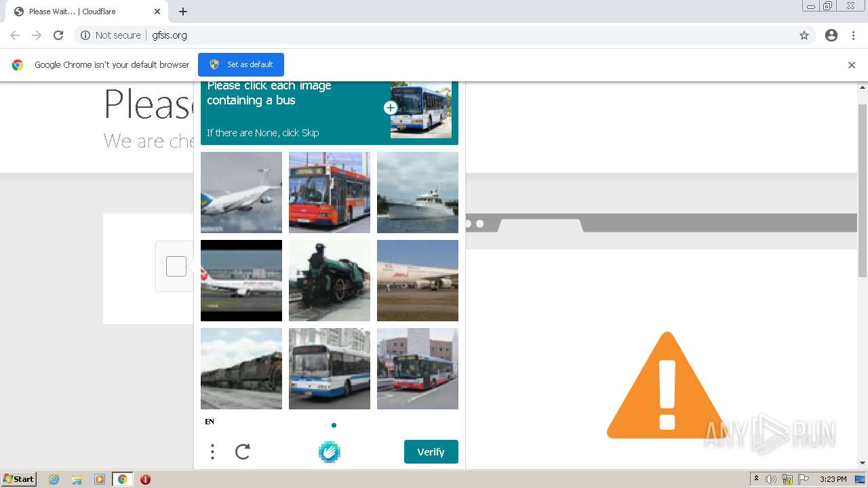The image size is (868, 488).
Task: Select the freight train in snow image
Action: click(241, 369)
